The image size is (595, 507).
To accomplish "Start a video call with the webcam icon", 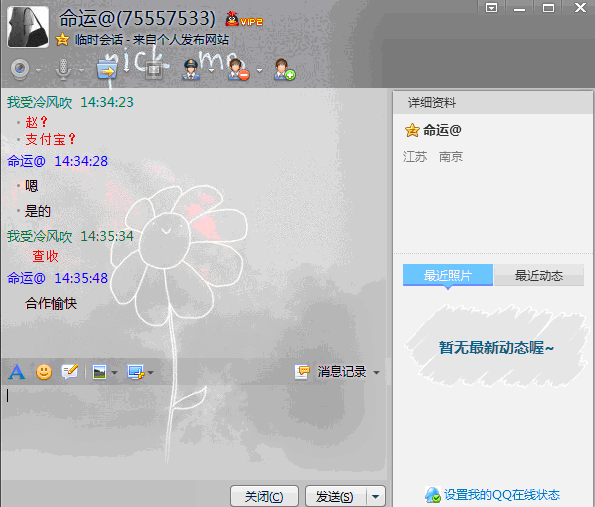I will point(20,69).
